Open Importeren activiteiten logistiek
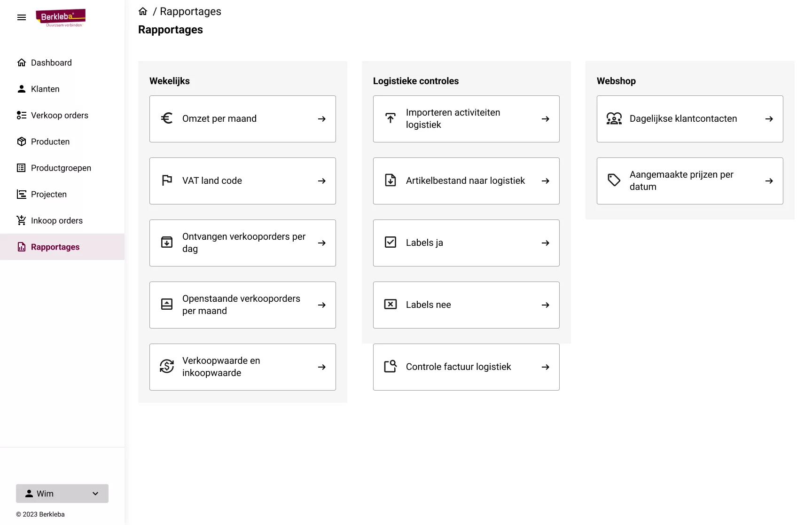This screenshot has height=525, width=812. [466, 119]
